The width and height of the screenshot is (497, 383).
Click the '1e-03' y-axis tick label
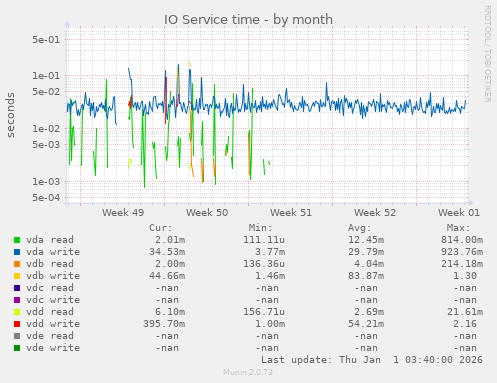(46, 182)
